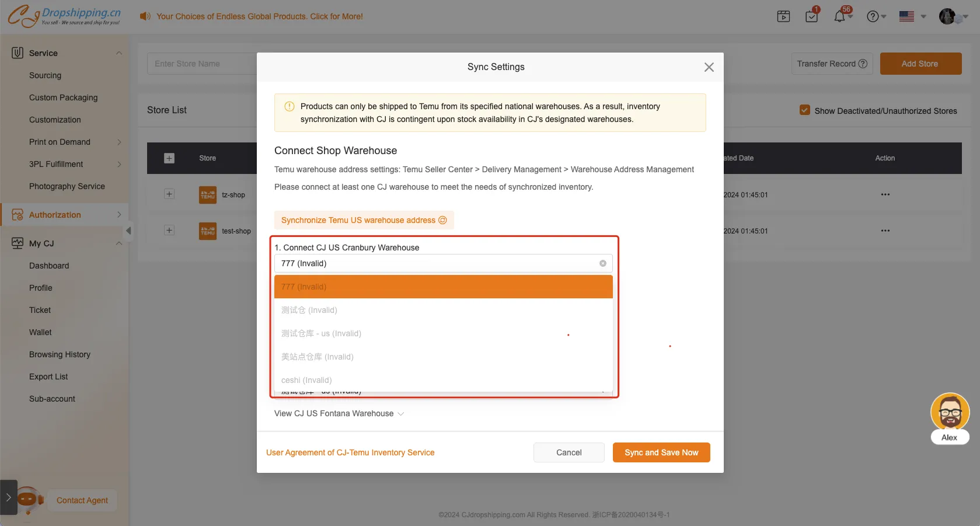This screenshot has height=526, width=980.
Task: Open the video tutorial icon in header
Action: click(783, 16)
